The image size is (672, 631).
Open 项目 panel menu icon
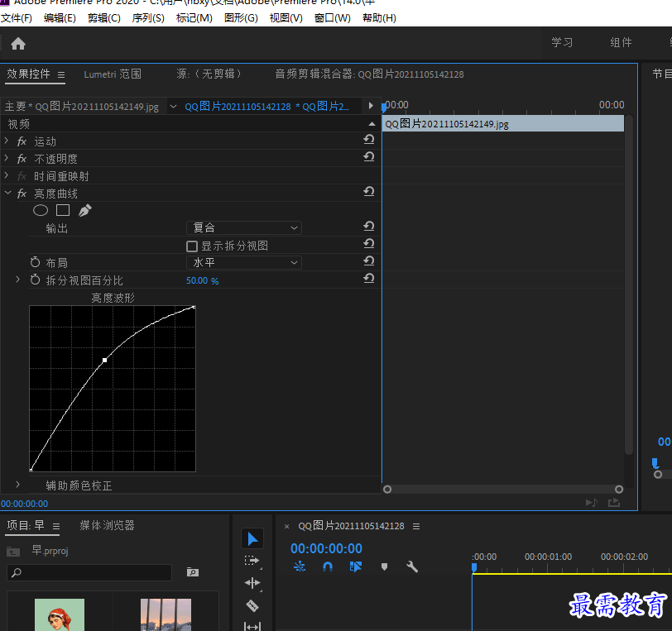coord(56,526)
